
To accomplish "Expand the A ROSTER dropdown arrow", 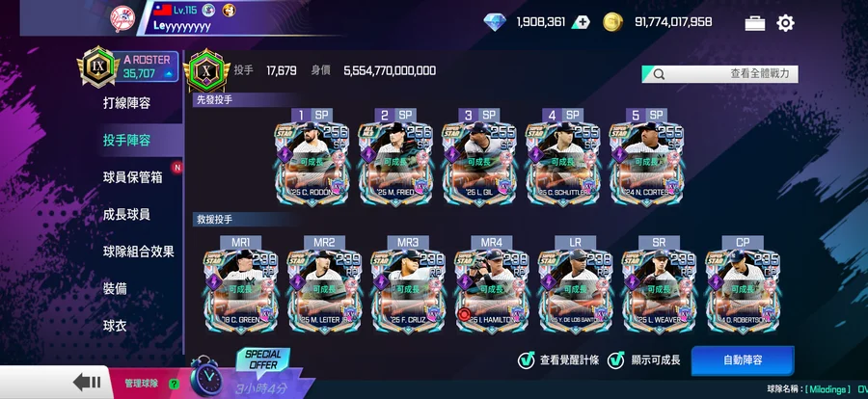I will [168, 74].
